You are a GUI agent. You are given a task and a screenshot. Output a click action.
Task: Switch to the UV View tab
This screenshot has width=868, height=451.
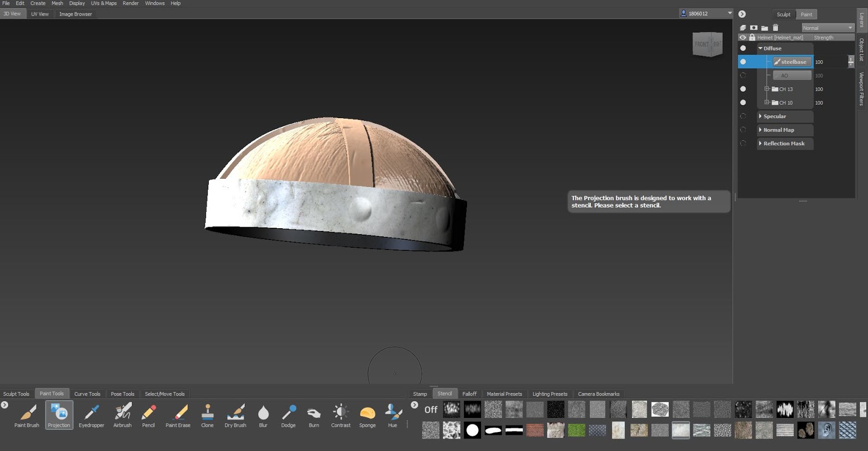40,14
